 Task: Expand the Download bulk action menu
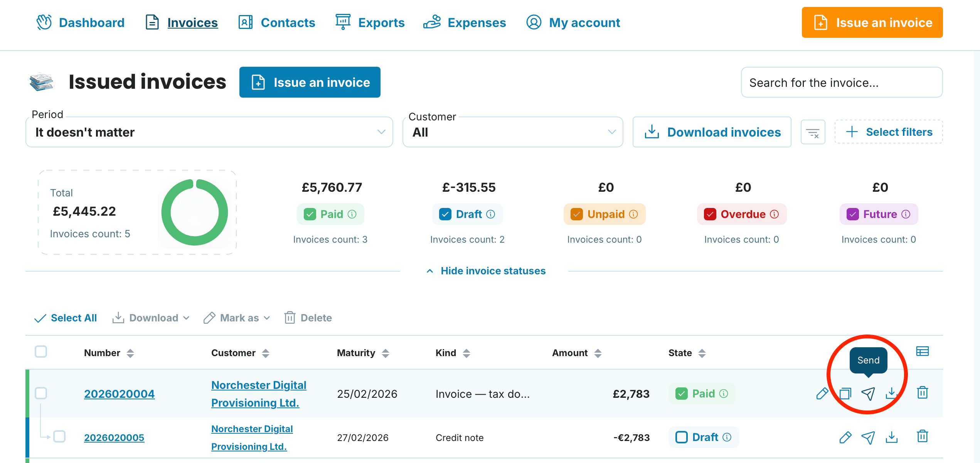coord(151,318)
